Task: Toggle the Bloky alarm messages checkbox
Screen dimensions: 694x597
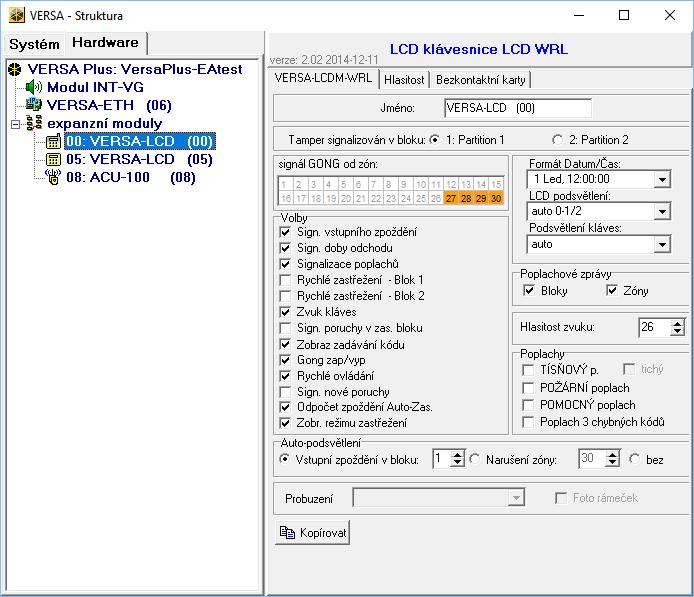Action: tap(528, 290)
